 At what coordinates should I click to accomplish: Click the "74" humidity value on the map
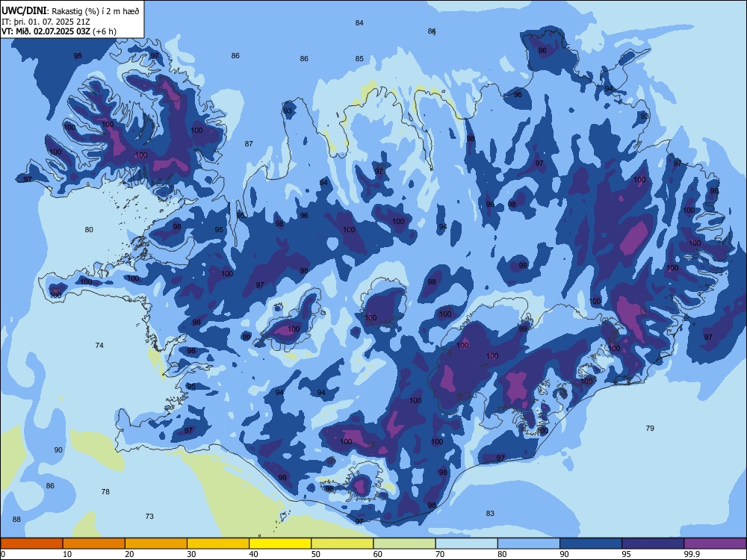pos(99,345)
